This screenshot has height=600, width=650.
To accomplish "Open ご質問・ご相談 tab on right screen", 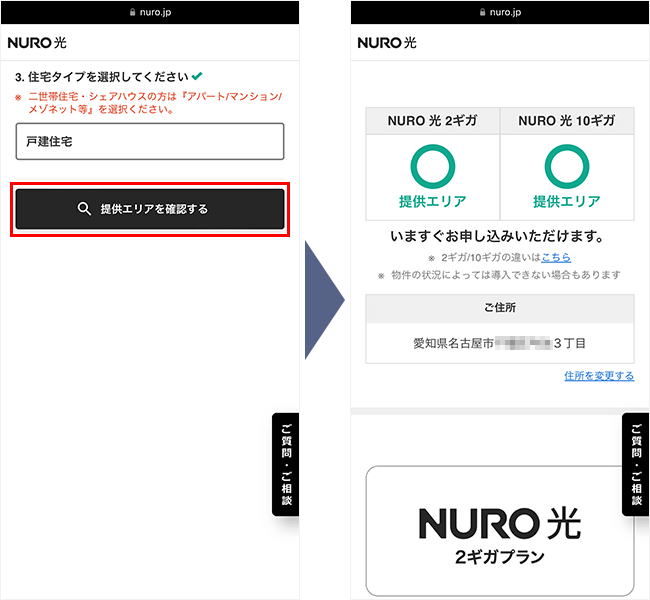I will click(x=636, y=464).
